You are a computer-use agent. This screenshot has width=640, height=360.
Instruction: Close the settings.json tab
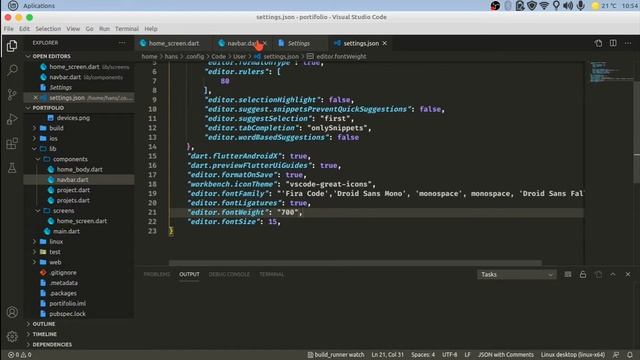(x=384, y=43)
